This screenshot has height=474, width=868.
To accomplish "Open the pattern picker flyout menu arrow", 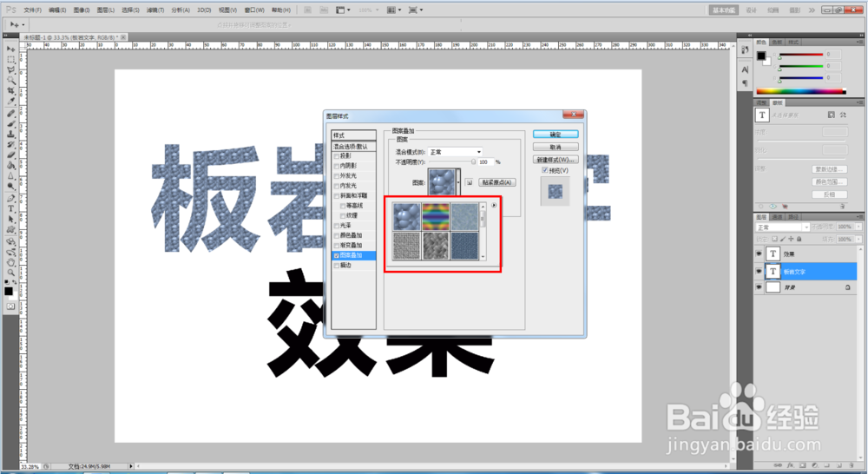I will [x=494, y=206].
